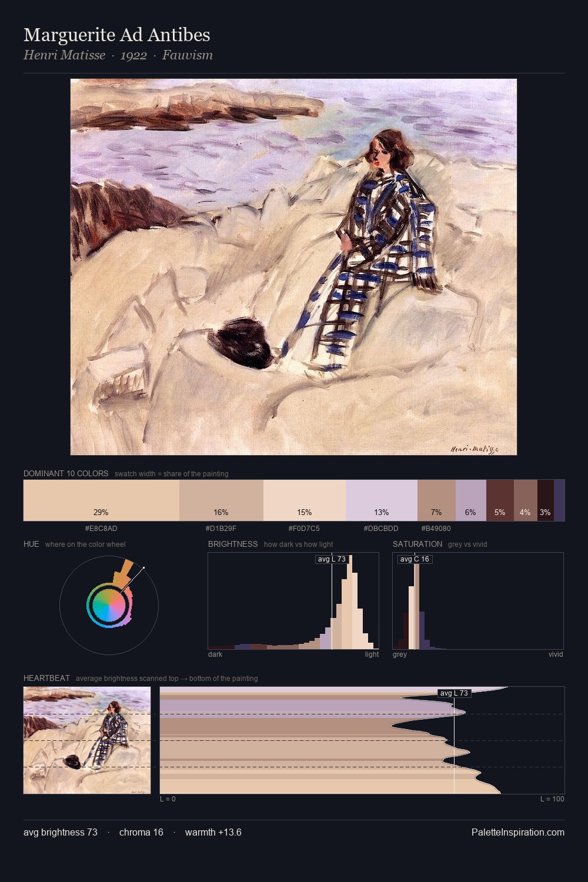The height and width of the screenshot is (882, 588).
Task: Click the BRIGHTNESS section heading
Action: 233,544
